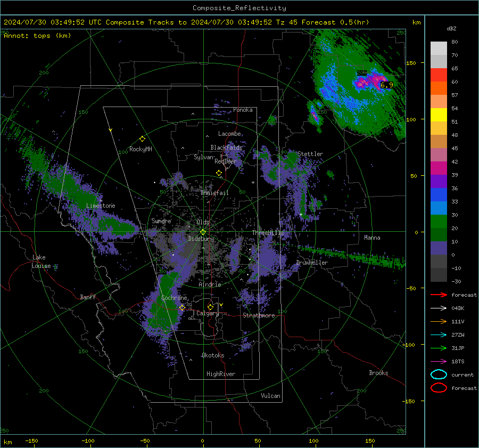The height and width of the screenshot is (448, 479).
Task: Click the Vulcan town label
Action: [x=271, y=396]
